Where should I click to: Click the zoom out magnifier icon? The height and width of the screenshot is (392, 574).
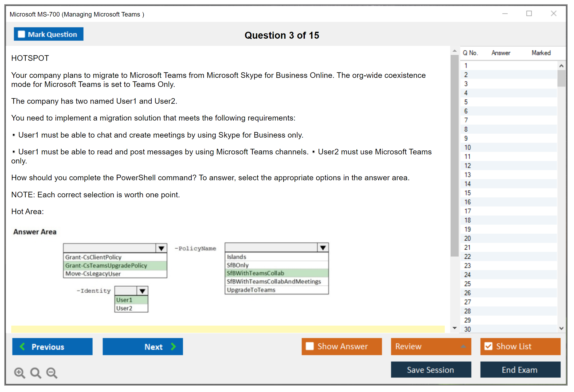pyautogui.click(x=52, y=373)
